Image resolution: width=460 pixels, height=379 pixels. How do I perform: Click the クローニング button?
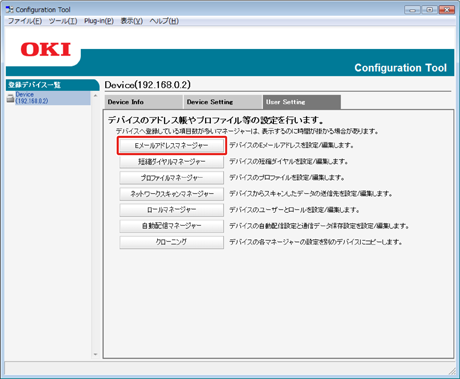point(172,242)
